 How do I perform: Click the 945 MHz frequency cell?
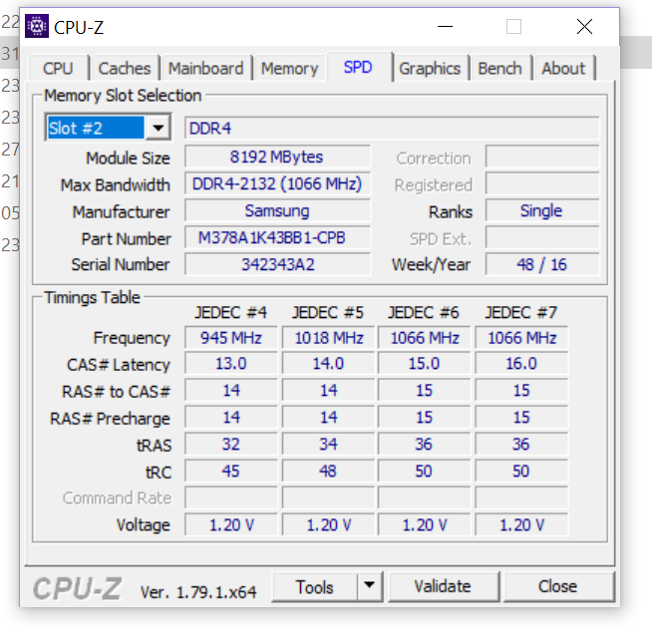231,338
